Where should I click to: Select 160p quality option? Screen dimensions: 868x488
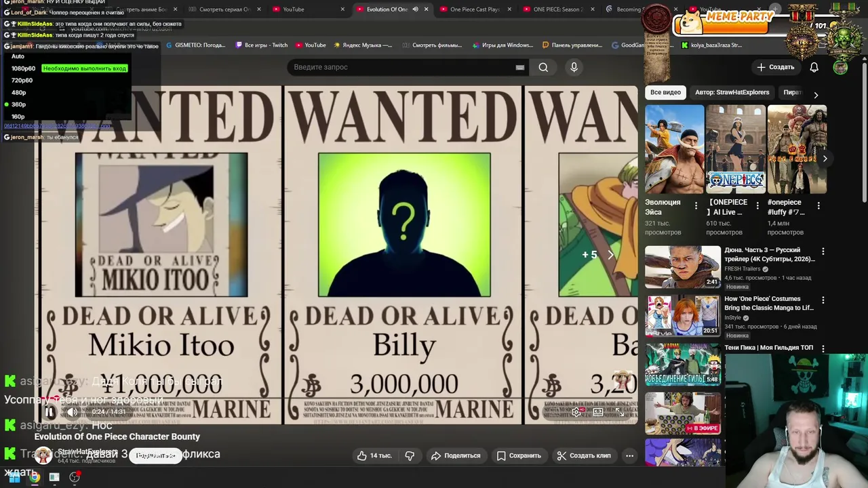(x=18, y=117)
